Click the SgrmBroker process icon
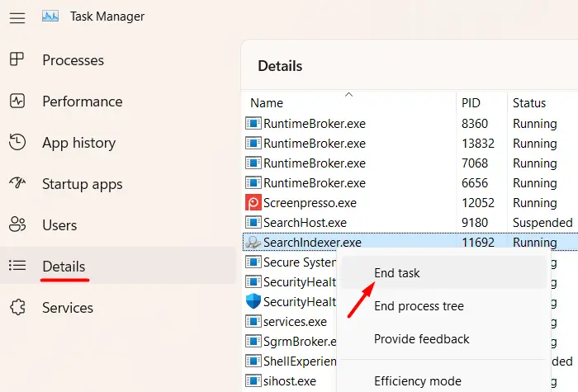Image resolution: width=578 pixels, height=392 pixels. click(253, 341)
